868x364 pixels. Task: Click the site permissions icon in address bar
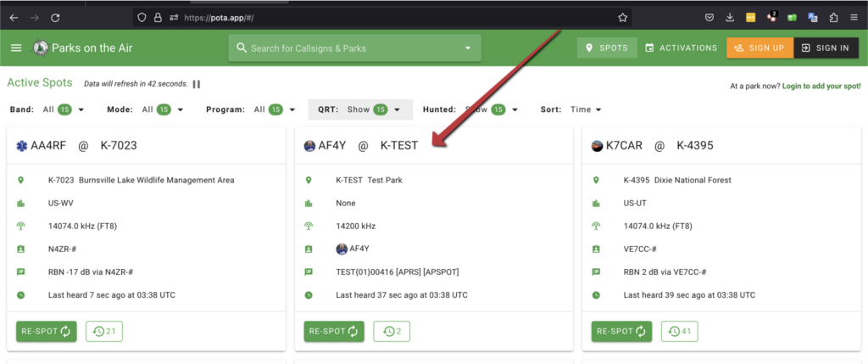tap(174, 18)
